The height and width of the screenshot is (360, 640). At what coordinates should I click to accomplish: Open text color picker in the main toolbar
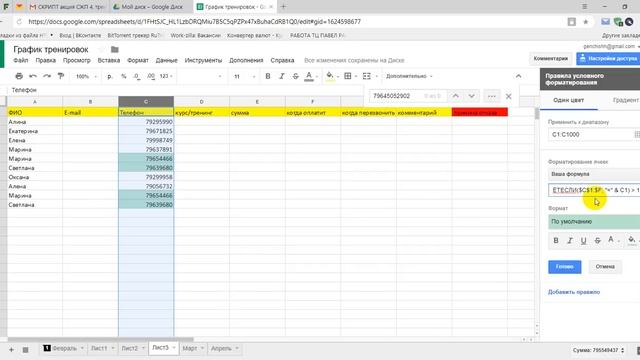[x=309, y=76]
